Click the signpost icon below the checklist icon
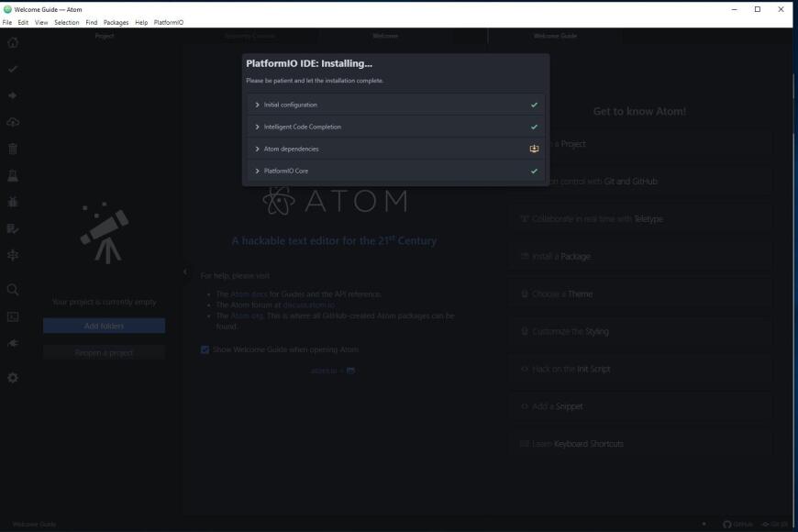 click(13, 255)
